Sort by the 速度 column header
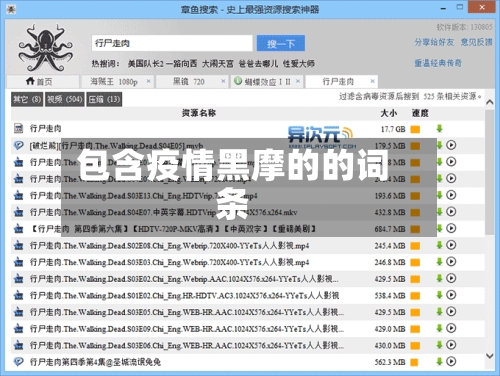The height and width of the screenshot is (376, 500). pyautogui.click(x=420, y=113)
